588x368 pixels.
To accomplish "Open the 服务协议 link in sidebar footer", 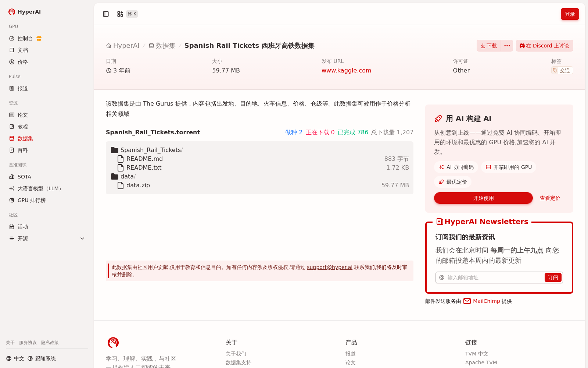I will [x=28, y=343].
